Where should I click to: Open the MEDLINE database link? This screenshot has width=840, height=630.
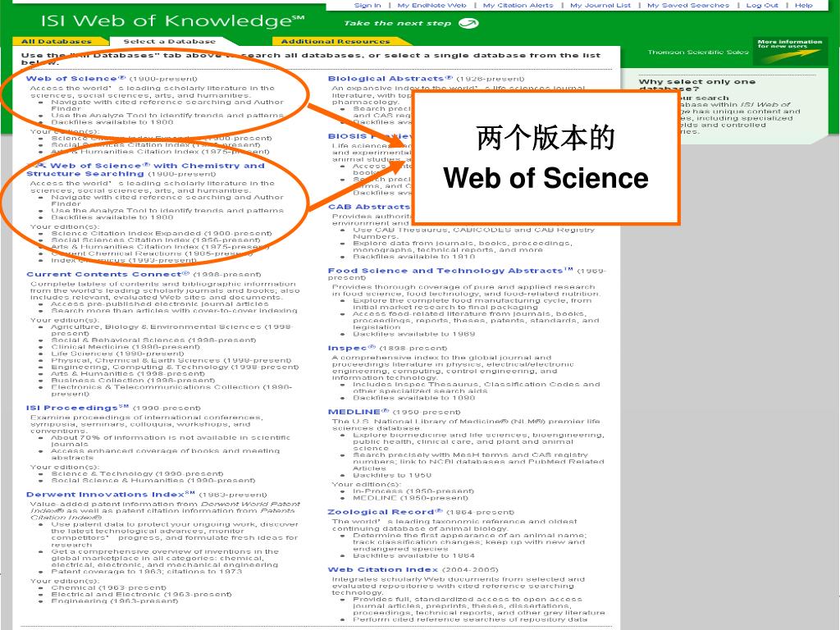(358, 412)
